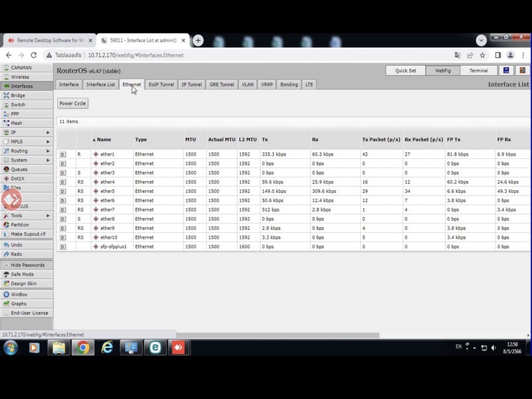This screenshot has width=532, height=399.
Task: Switch to the Bonding tab
Action: 289,84
